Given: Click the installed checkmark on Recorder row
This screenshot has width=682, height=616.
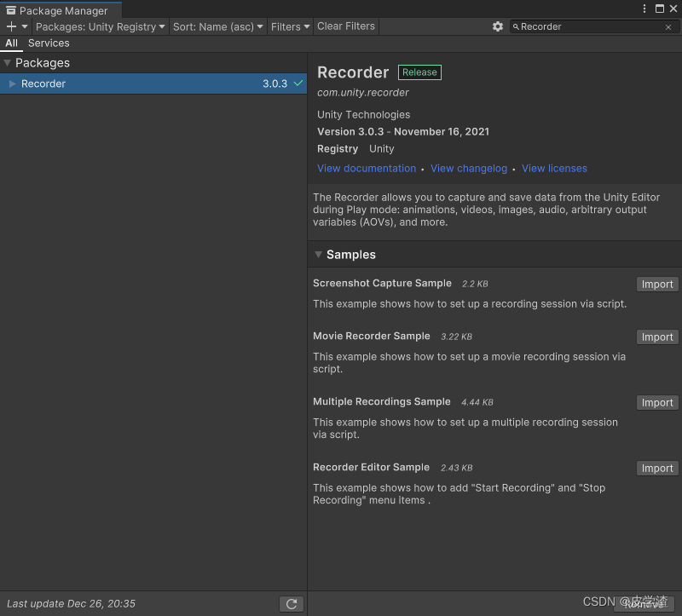Looking at the screenshot, I should coord(298,83).
